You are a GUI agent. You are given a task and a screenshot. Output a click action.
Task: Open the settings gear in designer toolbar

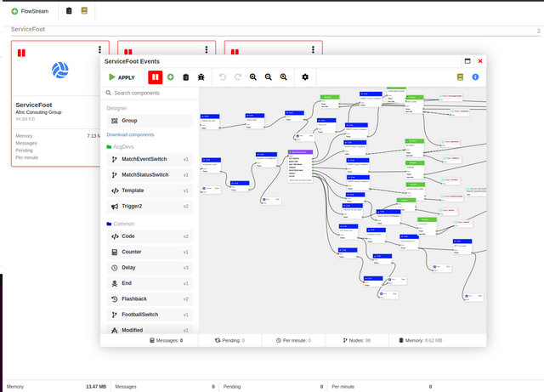305,77
